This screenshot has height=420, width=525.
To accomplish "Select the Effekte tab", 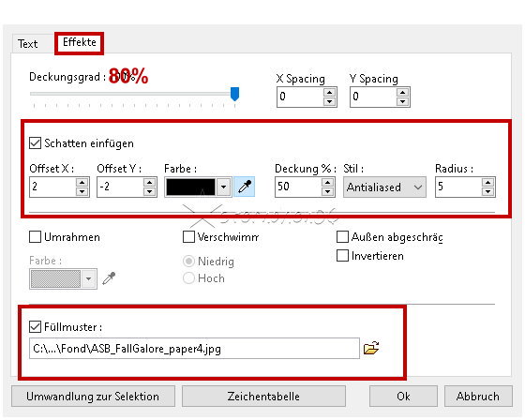I will point(80,42).
